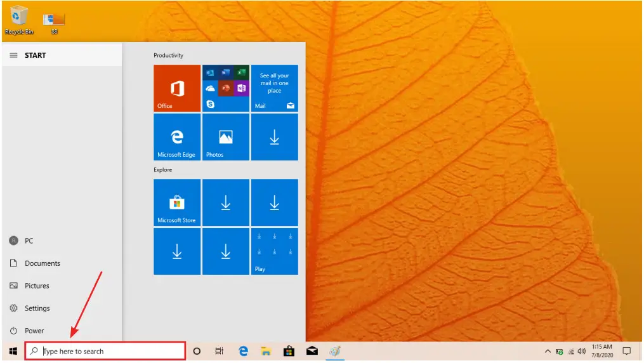Screen dimensions: 644x363
Task: Launch Edge from the taskbar
Action: (x=243, y=351)
